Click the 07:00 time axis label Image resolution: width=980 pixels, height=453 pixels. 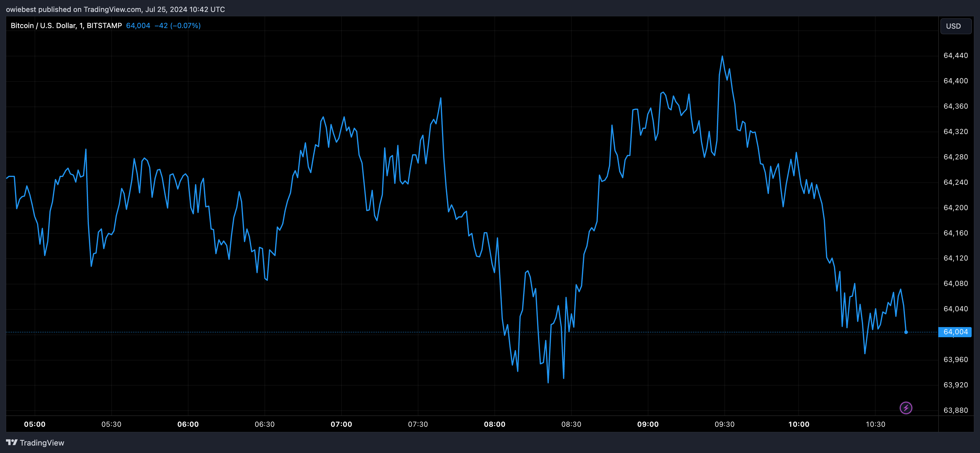[x=341, y=424]
